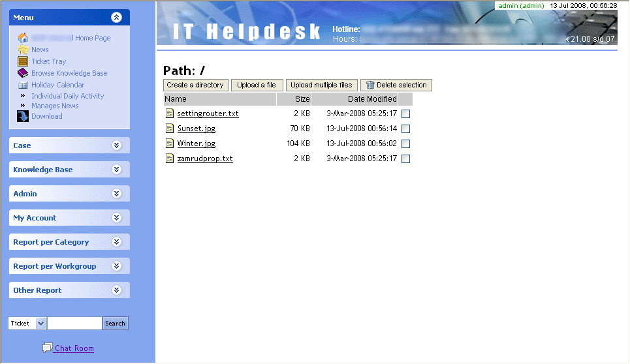
Task: Tick the Winter.jpg selection checkbox
Action: point(405,144)
